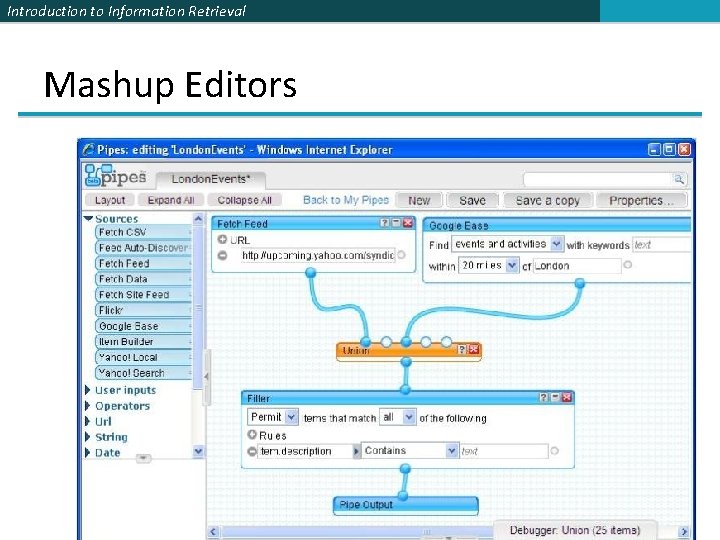Close the Union module
The width and height of the screenshot is (720, 540).
473,349
